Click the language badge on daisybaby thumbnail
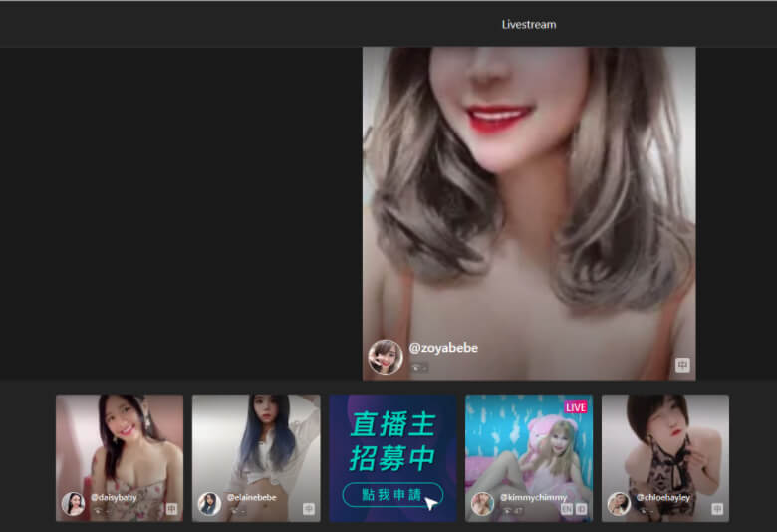 [172, 508]
